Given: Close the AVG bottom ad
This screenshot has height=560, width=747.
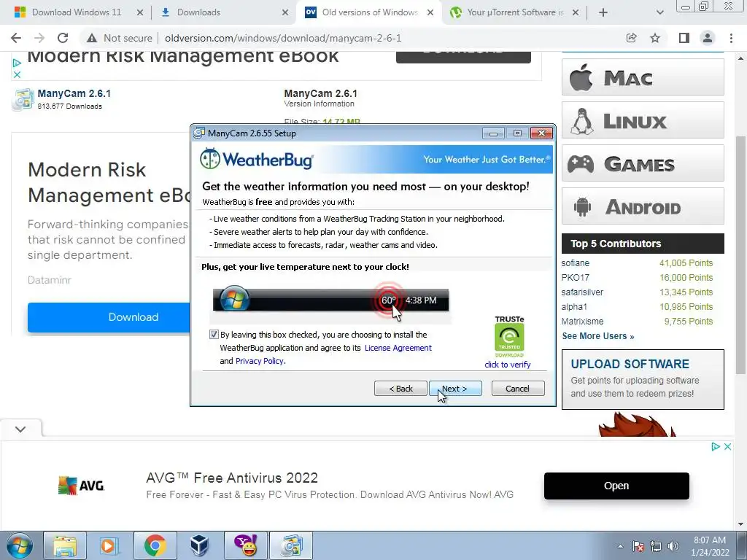Looking at the screenshot, I should 727,447.
